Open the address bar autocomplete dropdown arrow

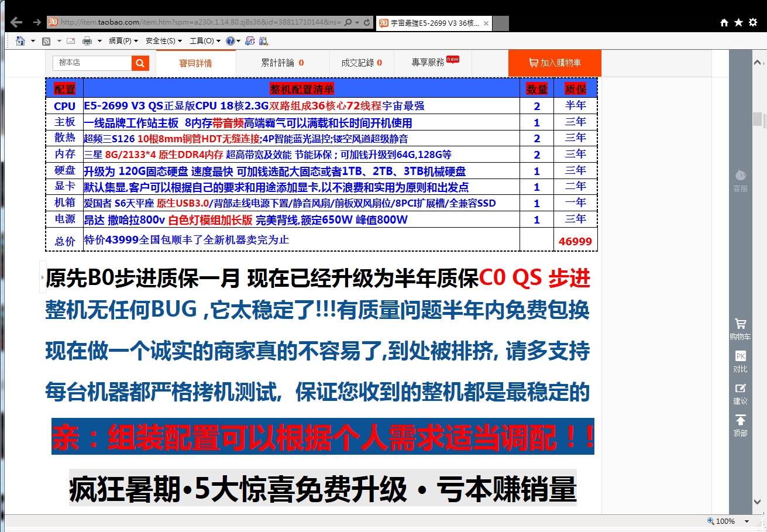point(357,22)
